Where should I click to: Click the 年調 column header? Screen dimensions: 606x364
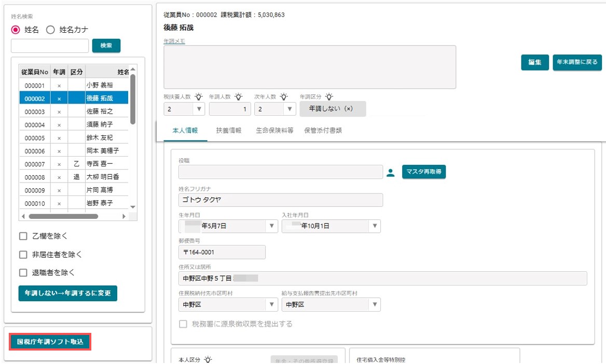coord(59,72)
